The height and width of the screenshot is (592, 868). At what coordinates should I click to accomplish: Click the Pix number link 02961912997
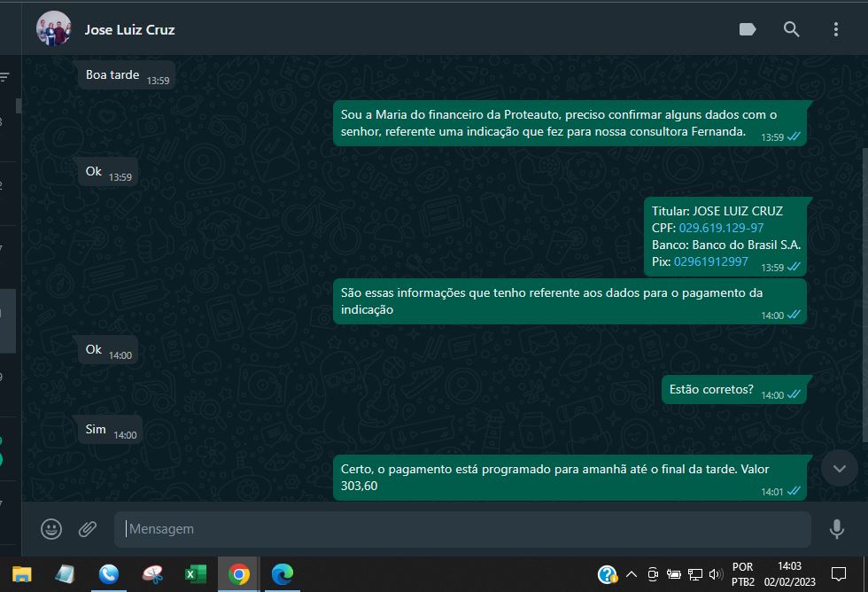tap(710, 261)
